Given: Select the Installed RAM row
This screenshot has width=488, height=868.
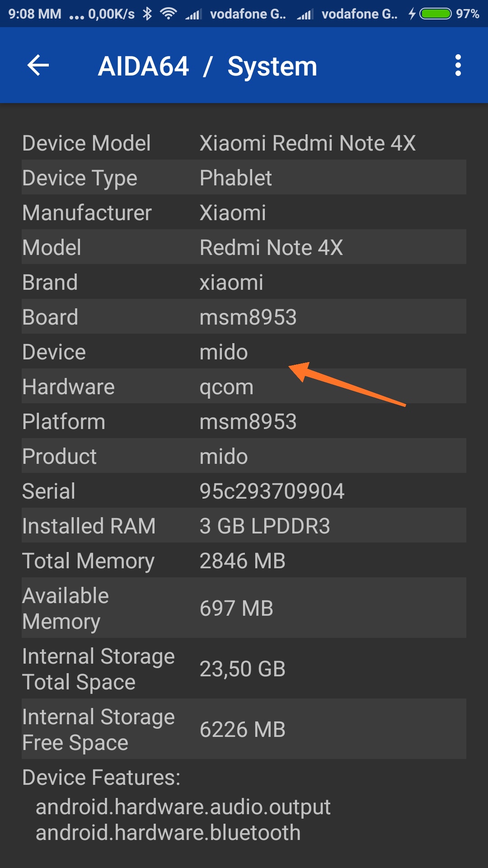Looking at the screenshot, I should pos(244,526).
